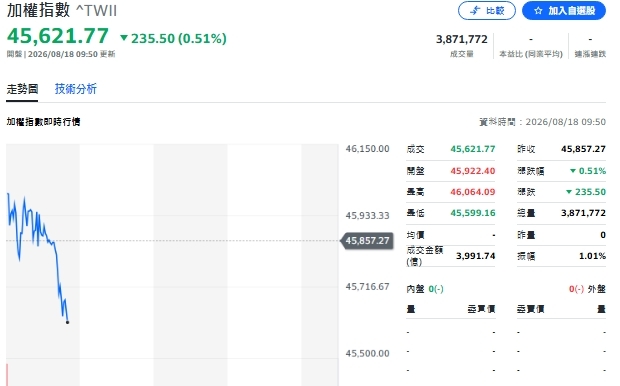Click the 資料時間 2026/08/18 09:50 text
Image resolution: width=620 pixels, height=386 pixels.
(x=542, y=122)
